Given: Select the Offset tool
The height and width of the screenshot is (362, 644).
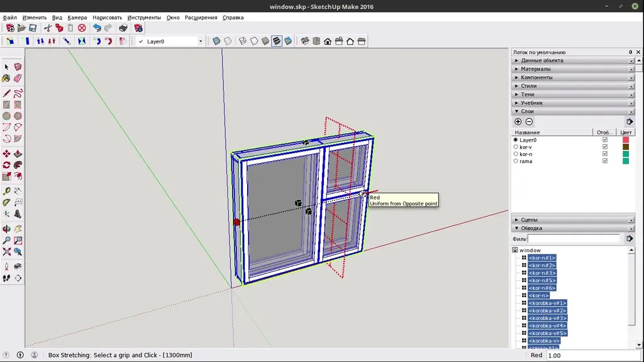Looking at the screenshot, I should pyautogui.click(x=18, y=176).
